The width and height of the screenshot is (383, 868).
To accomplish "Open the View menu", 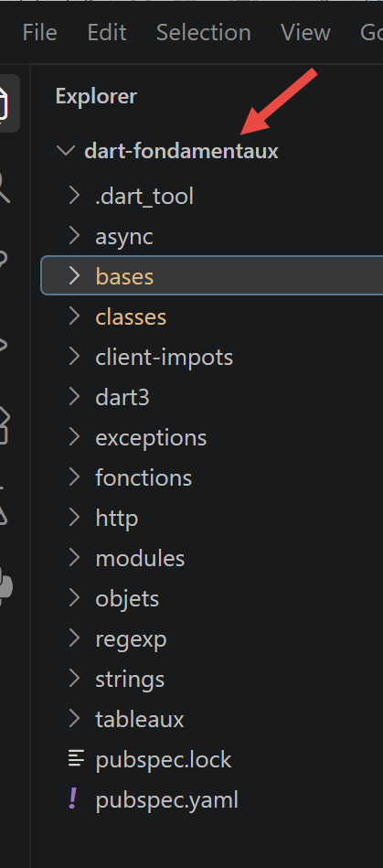I will coord(305,33).
